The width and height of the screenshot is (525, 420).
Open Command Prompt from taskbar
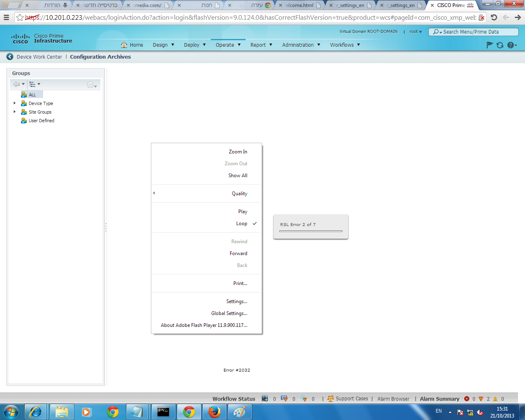click(x=163, y=411)
